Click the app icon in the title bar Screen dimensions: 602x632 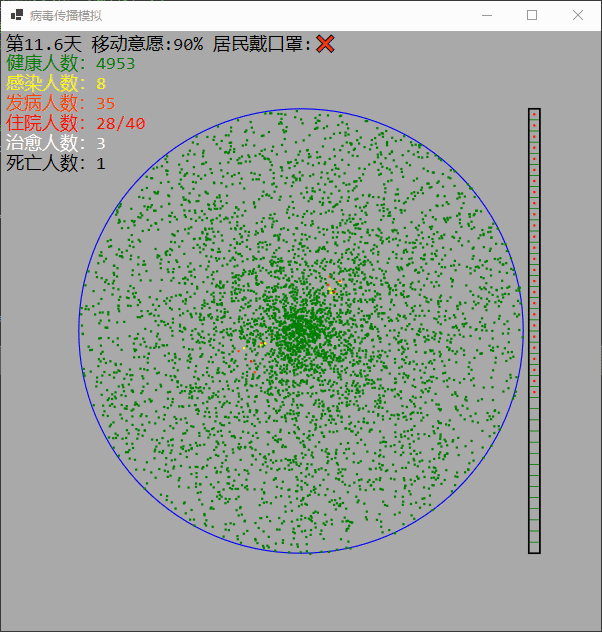pos(17,15)
